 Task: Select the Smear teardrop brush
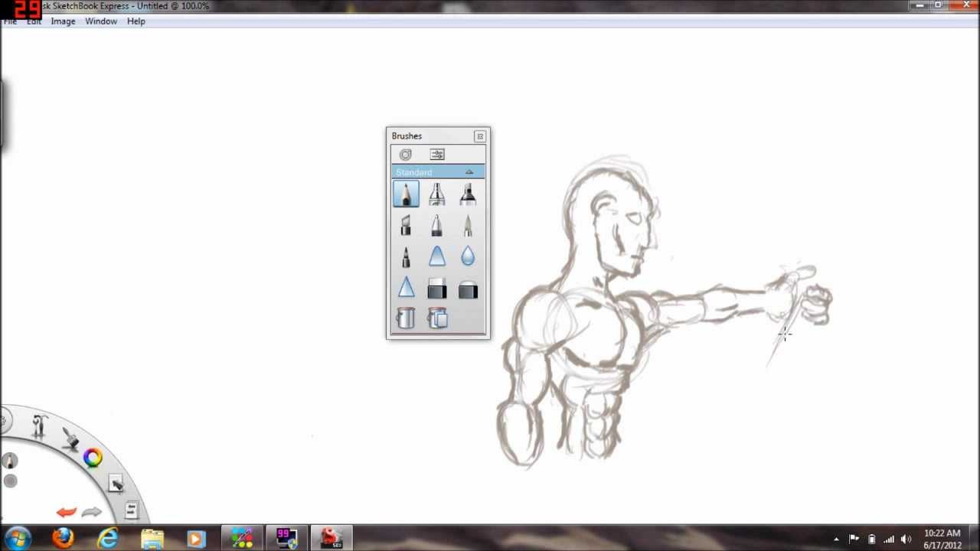point(468,256)
